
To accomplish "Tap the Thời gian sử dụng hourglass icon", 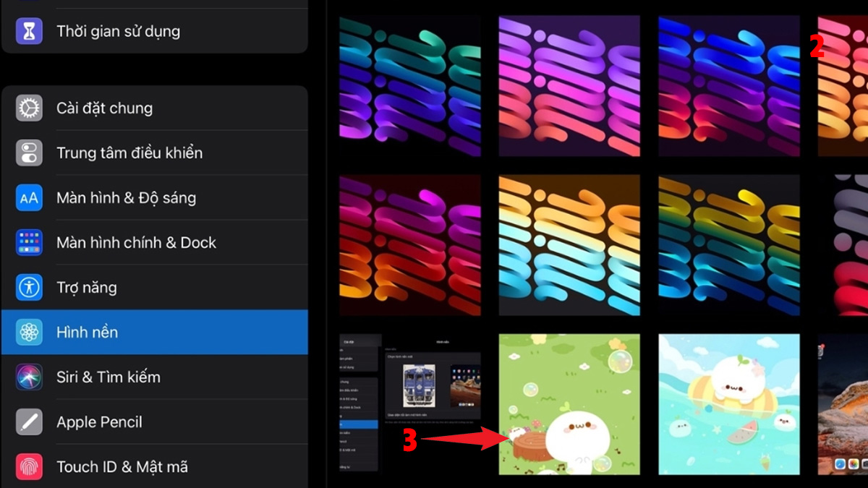I will coord(30,31).
